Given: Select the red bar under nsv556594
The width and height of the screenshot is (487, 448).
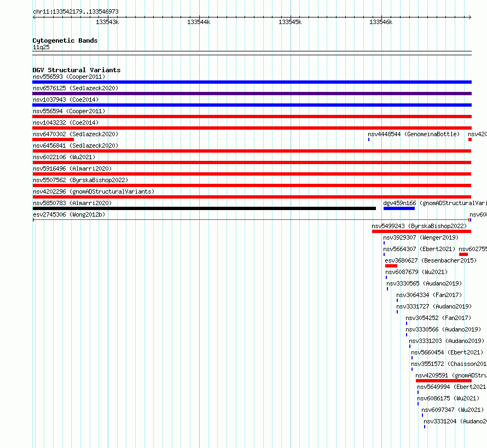Looking at the screenshot, I should point(252,117).
